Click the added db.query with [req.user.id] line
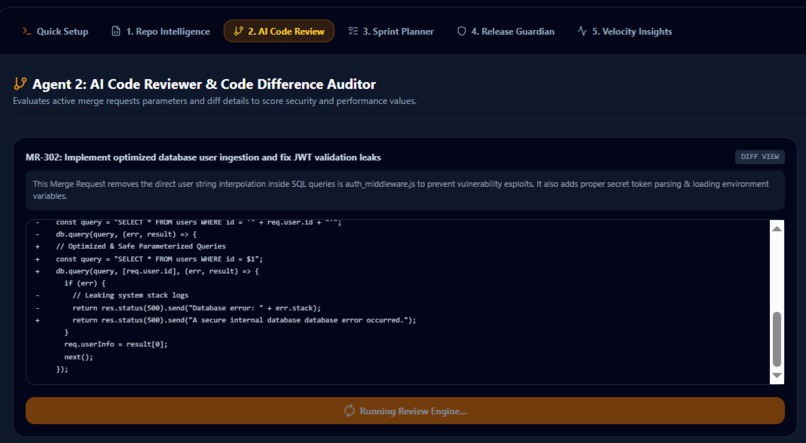Viewport: 806px width, 443px height. pyautogui.click(x=157, y=271)
